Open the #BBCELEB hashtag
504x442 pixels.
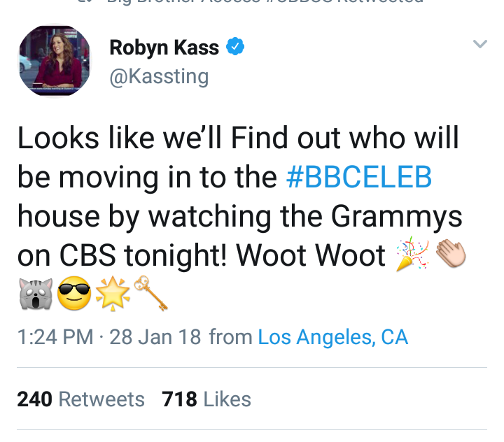coord(358,177)
